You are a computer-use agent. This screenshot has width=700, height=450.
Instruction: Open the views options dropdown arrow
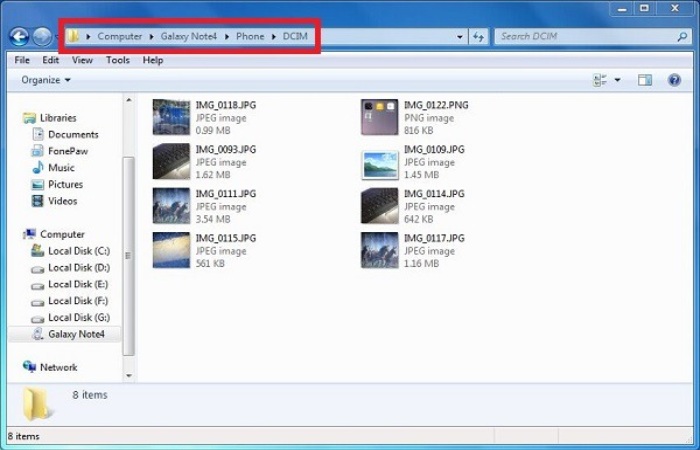pyautogui.click(x=617, y=80)
